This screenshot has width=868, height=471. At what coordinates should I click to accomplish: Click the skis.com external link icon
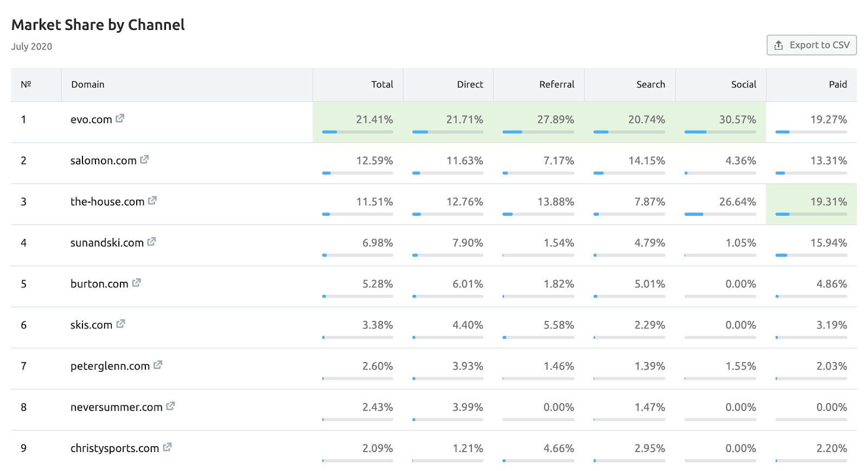pyautogui.click(x=120, y=324)
